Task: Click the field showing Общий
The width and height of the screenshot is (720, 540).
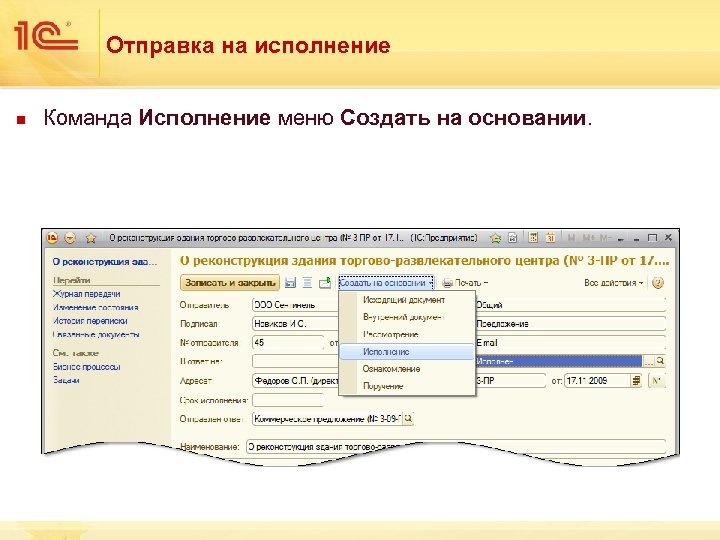Action: pyautogui.click(x=570, y=305)
